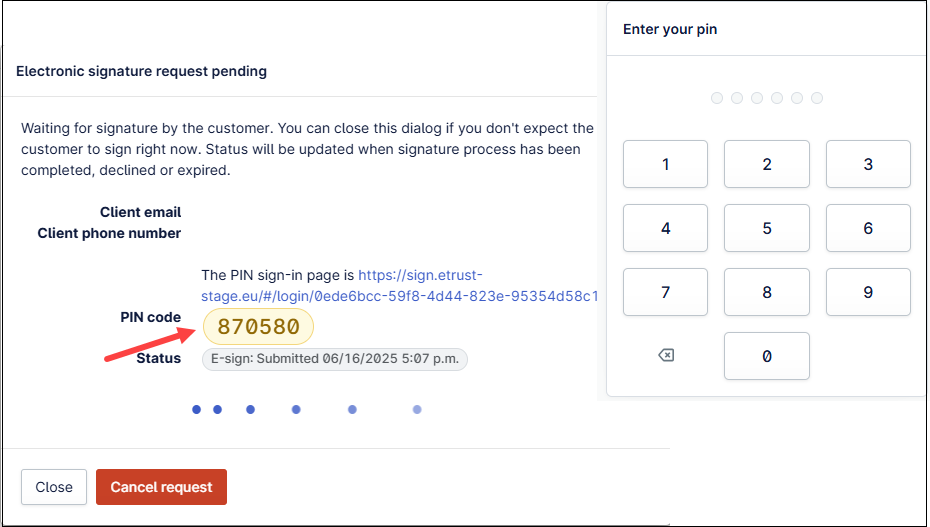This screenshot has width=930, height=527.
Task: Click the Enter your pin header
Action: pos(670,30)
